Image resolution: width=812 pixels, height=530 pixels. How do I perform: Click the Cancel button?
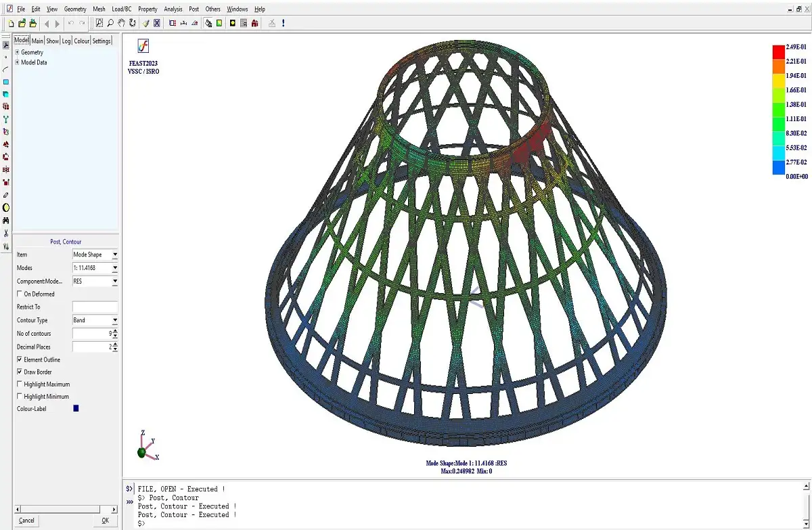[x=26, y=521]
